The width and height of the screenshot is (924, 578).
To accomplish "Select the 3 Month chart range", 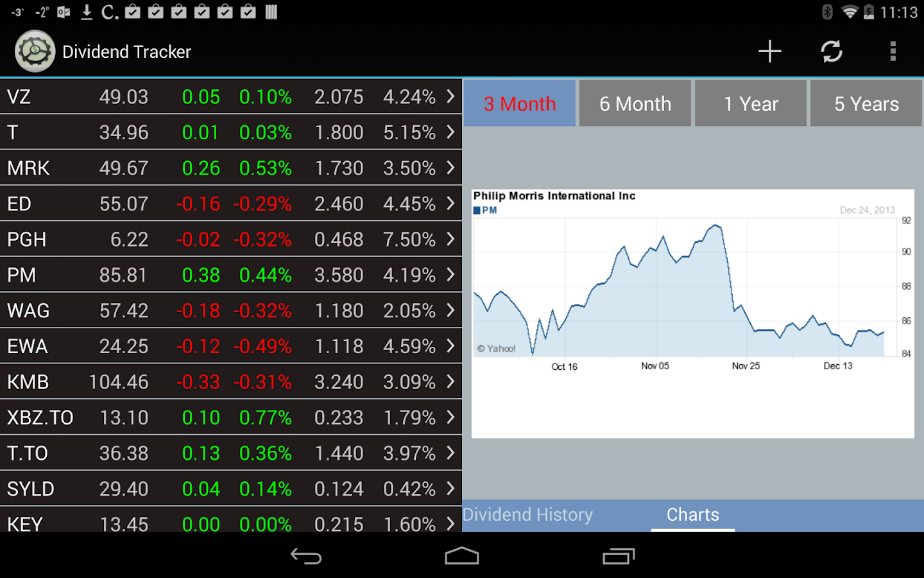I will click(x=520, y=103).
